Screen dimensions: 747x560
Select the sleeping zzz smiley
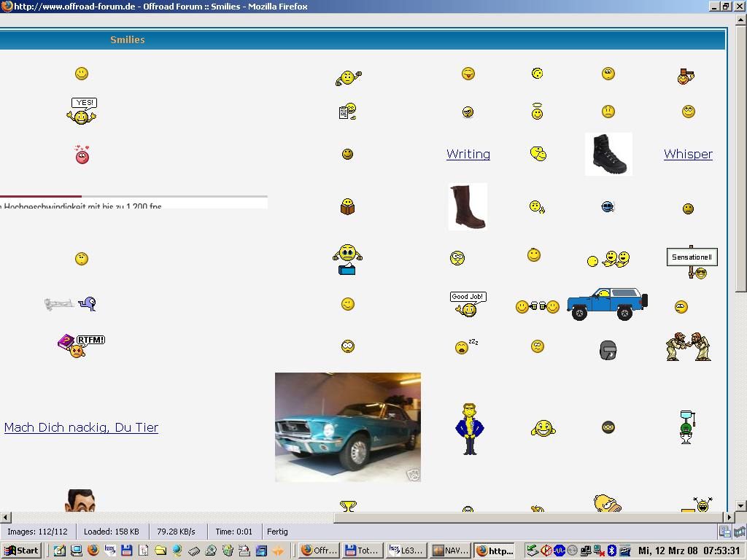[465, 346]
